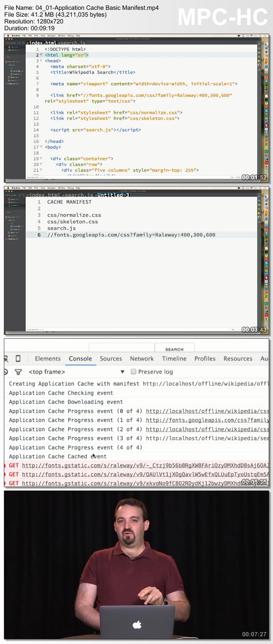Click the 'Progress event (4 of 4)' line
Viewport: 273px width, 644px height.
click(x=76, y=447)
